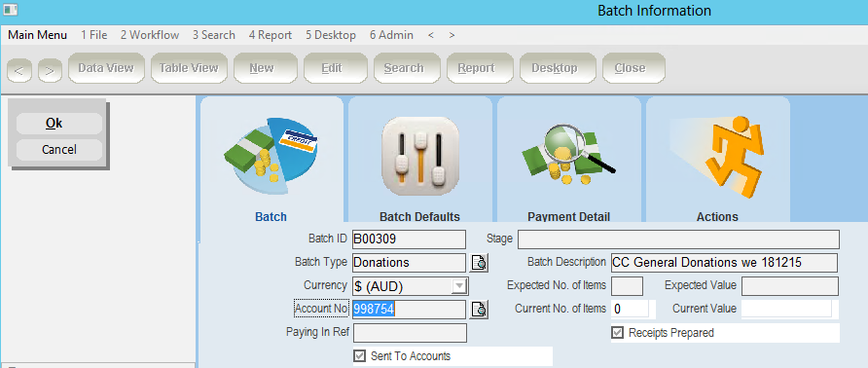Viewport: 868px width, 368px height.
Task: Open the 6 Admin menu
Action: tap(391, 35)
